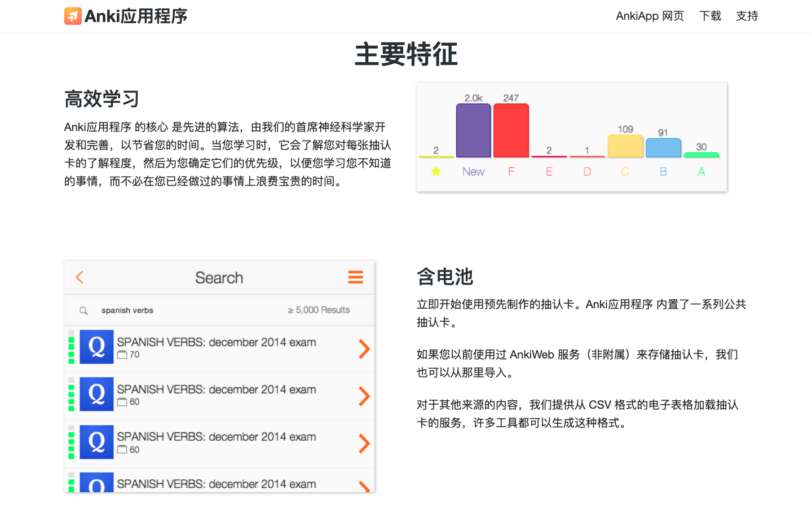Click the Q icon of the third deck row
Screen dimensions: 812x508
coord(96,442)
